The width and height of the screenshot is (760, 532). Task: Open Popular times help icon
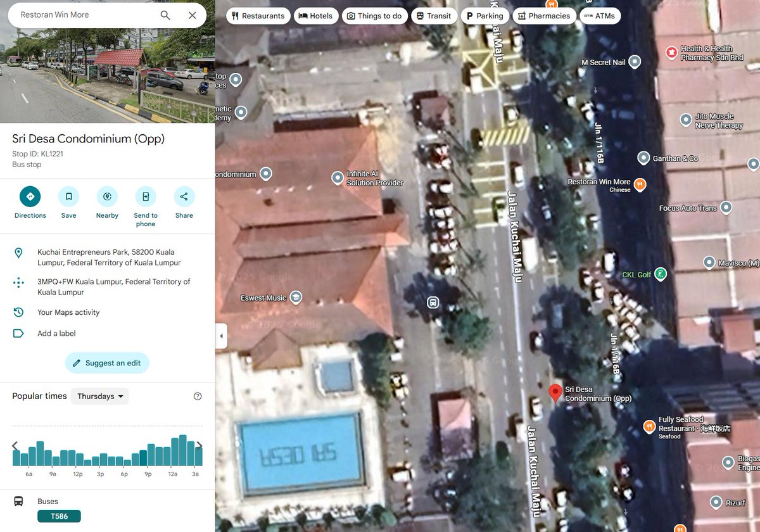(x=198, y=396)
